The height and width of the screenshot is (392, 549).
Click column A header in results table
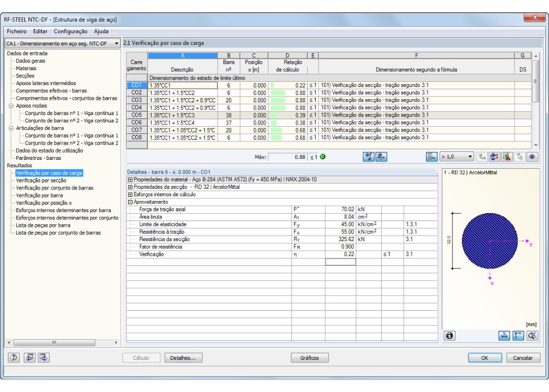pyautogui.click(x=183, y=55)
